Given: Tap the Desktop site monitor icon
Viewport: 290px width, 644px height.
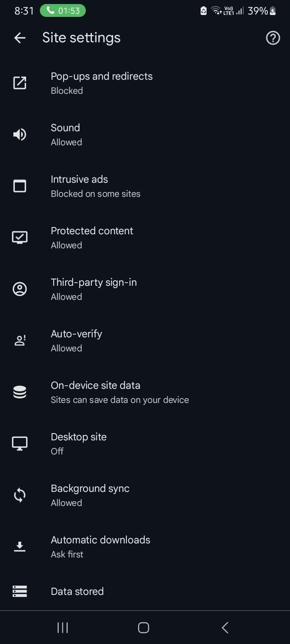Looking at the screenshot, I should tap(20, 444).
